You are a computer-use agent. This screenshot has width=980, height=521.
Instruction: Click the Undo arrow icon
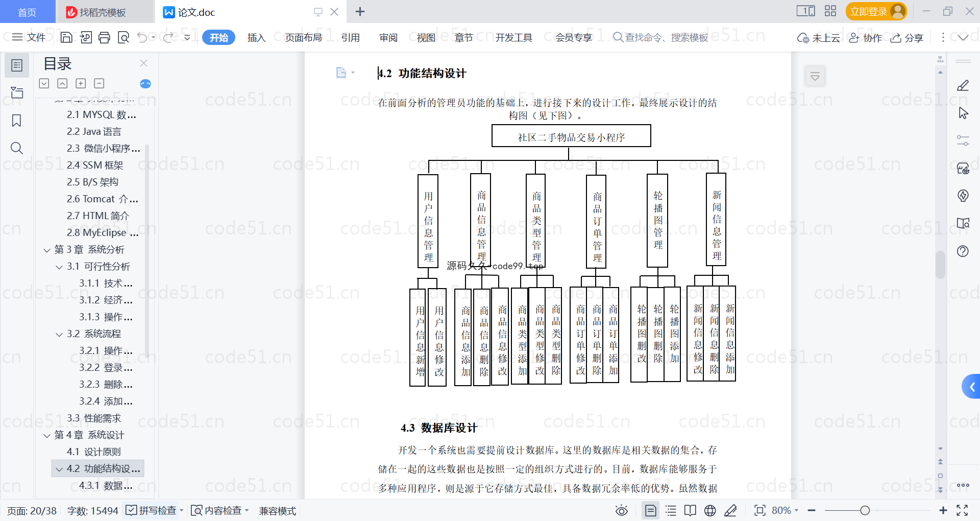click(142, 37)
